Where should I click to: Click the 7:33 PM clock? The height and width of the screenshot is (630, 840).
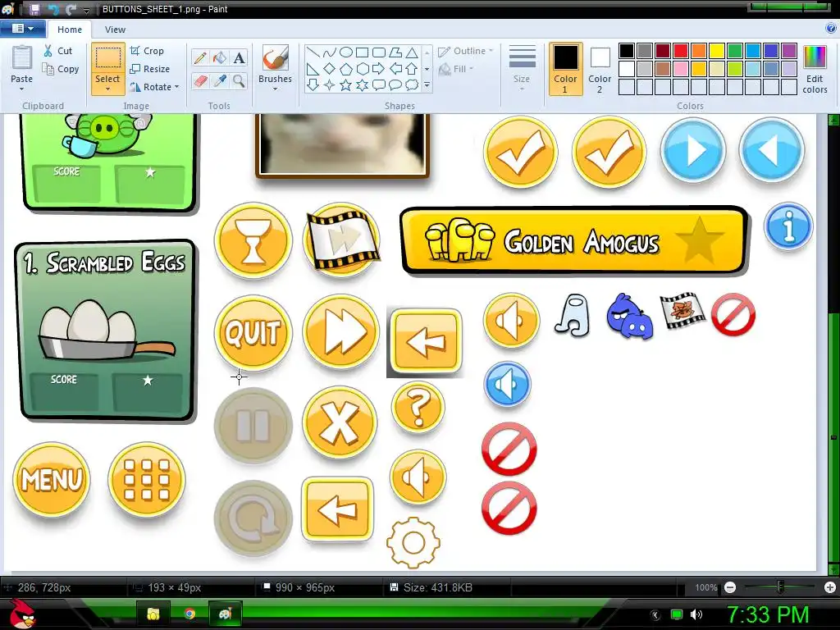[x=768, y=614]
